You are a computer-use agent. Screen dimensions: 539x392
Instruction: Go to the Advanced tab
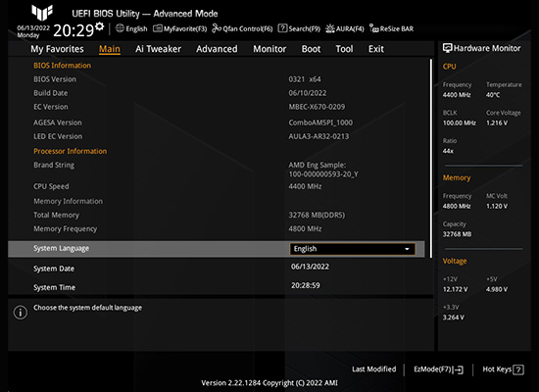coord(217,49)
